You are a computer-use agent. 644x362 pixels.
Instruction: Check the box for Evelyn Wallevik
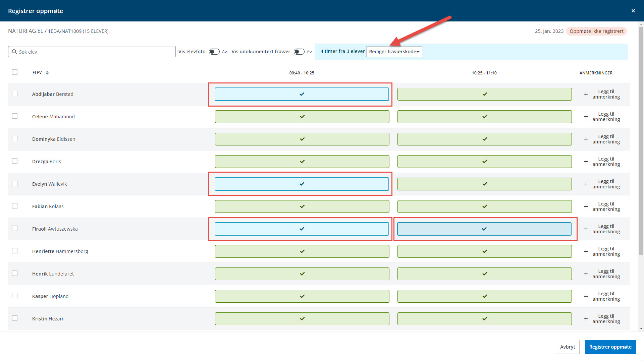15,183
